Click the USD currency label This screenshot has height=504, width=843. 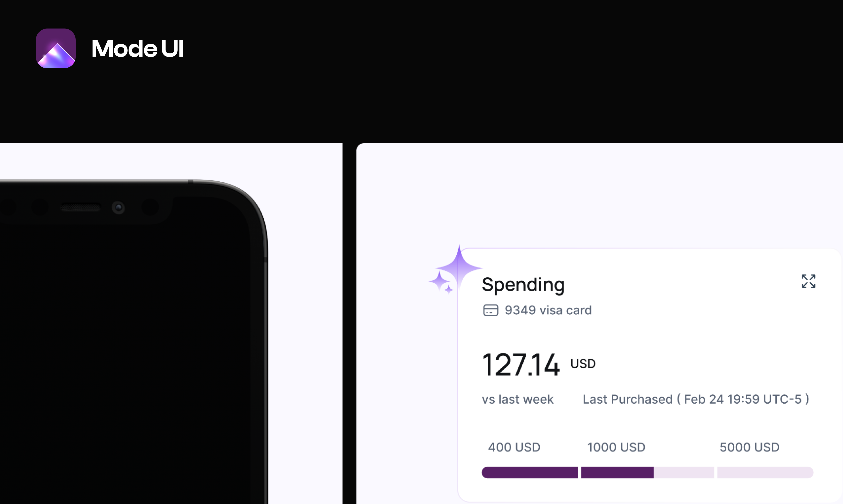583,363
